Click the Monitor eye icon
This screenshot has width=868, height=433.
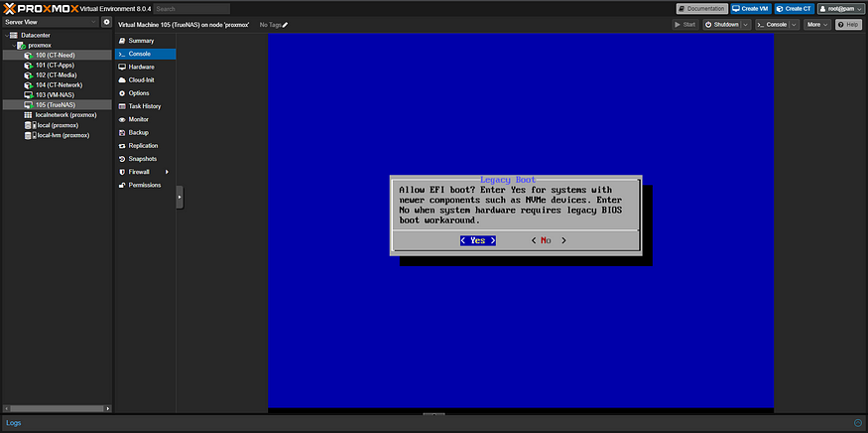click(122, 120)
